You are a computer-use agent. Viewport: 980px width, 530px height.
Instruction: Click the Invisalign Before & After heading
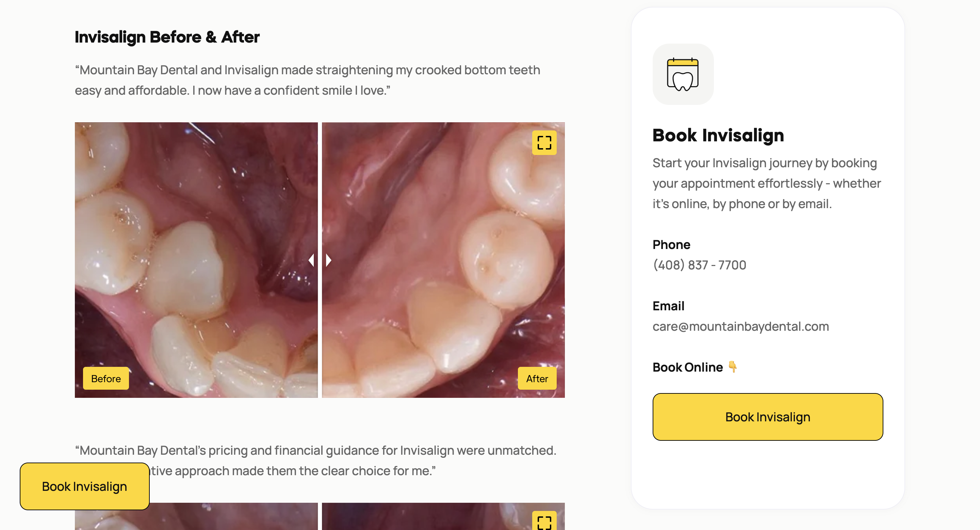[x=167, y=37]
